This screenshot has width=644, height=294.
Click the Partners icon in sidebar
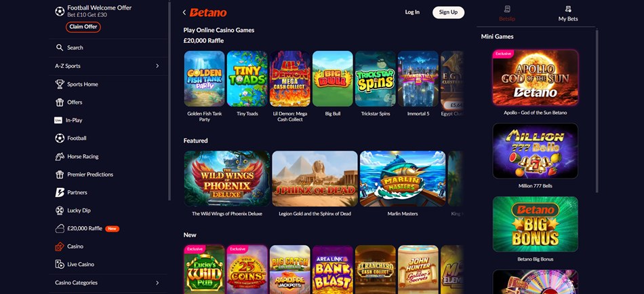point(60,192)
